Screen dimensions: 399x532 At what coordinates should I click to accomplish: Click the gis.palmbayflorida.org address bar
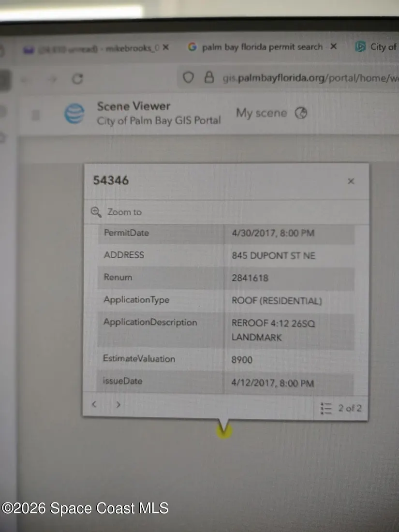[x=310, y=78]
